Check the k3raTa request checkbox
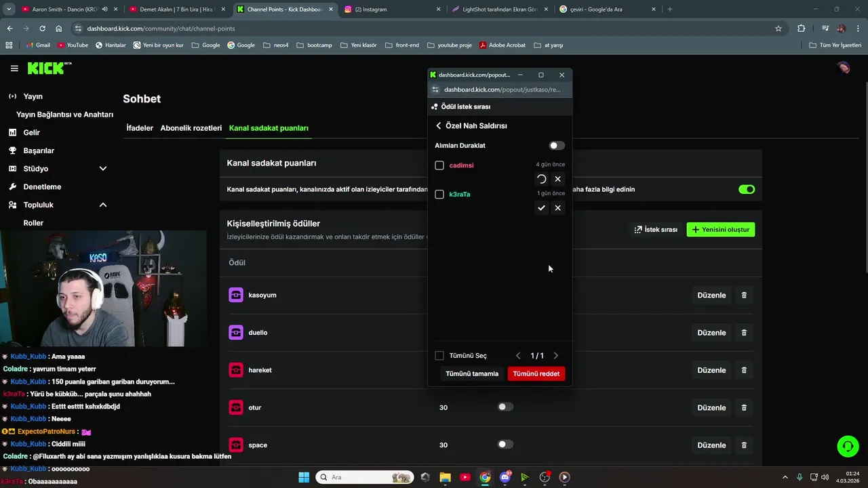868x488 pixels. [439, 195]
